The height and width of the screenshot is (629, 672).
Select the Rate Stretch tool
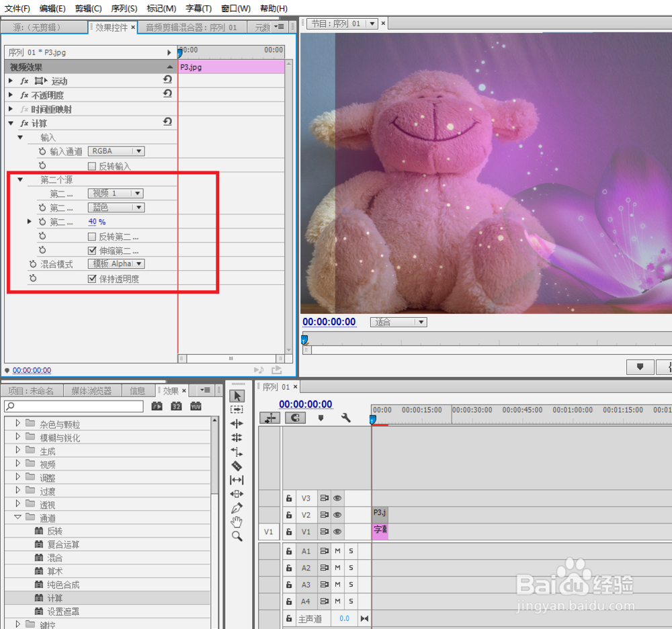(237, 452)
